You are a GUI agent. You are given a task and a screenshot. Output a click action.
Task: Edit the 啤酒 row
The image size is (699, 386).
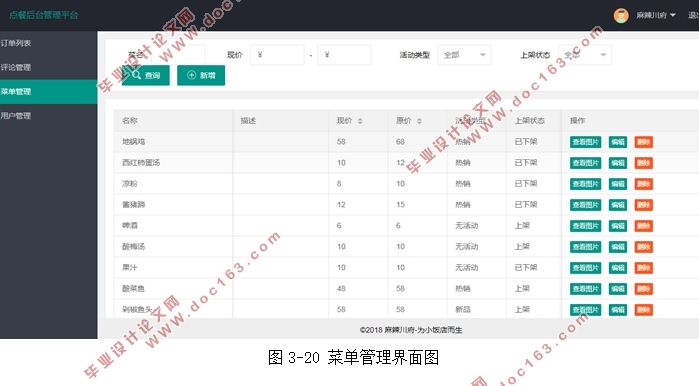(618, 226)
